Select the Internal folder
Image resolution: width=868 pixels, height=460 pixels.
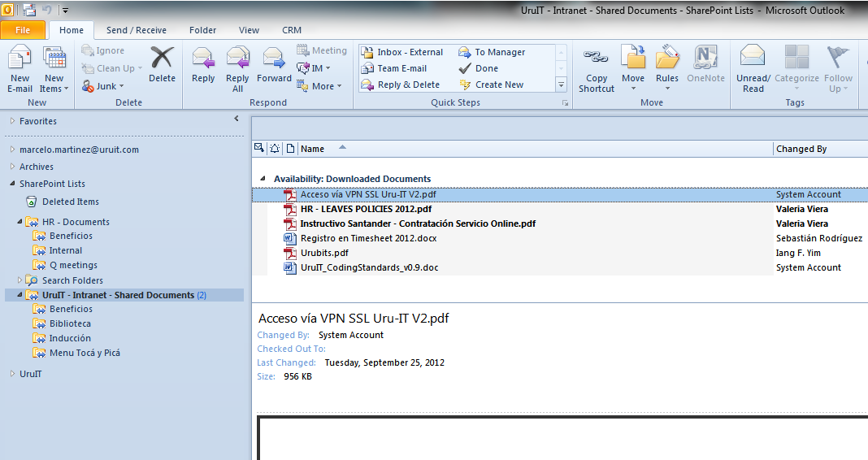58,251
